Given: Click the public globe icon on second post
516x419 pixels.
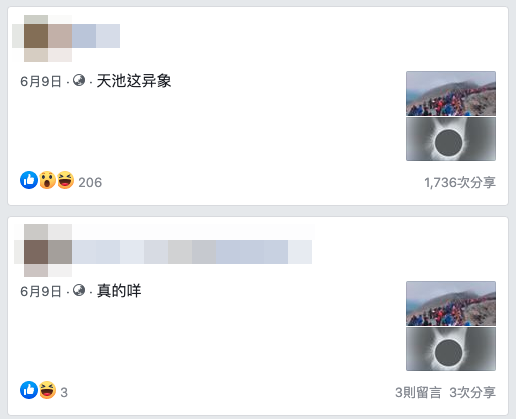Looking at the screenshot, I should tap(79, 290).
